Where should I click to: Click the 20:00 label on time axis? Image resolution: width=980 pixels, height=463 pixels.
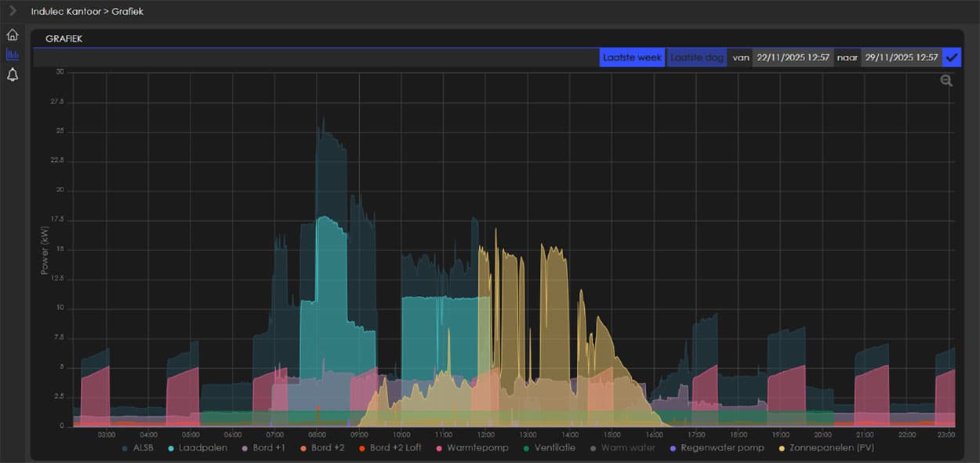(x=822, y=435)
